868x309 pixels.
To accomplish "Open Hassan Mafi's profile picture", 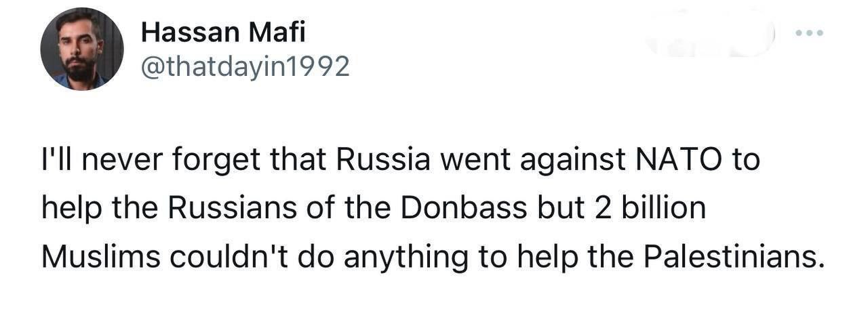I will click(82, 49).
